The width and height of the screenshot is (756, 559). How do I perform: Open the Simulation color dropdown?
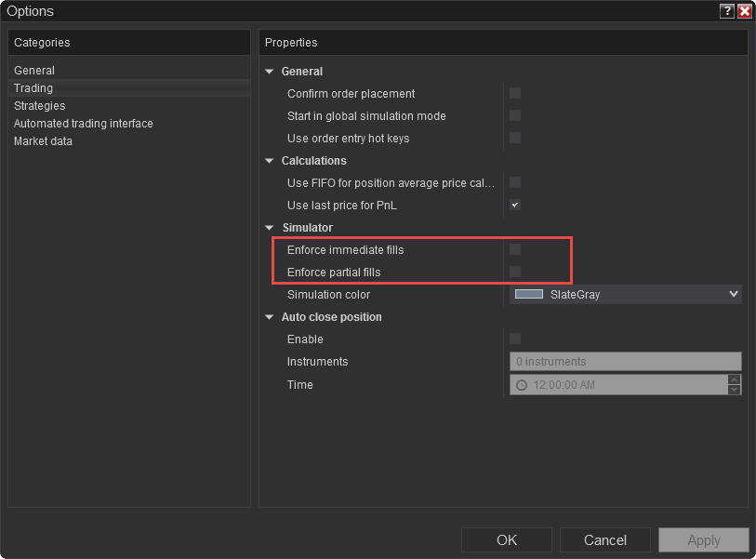pos(733,294)
